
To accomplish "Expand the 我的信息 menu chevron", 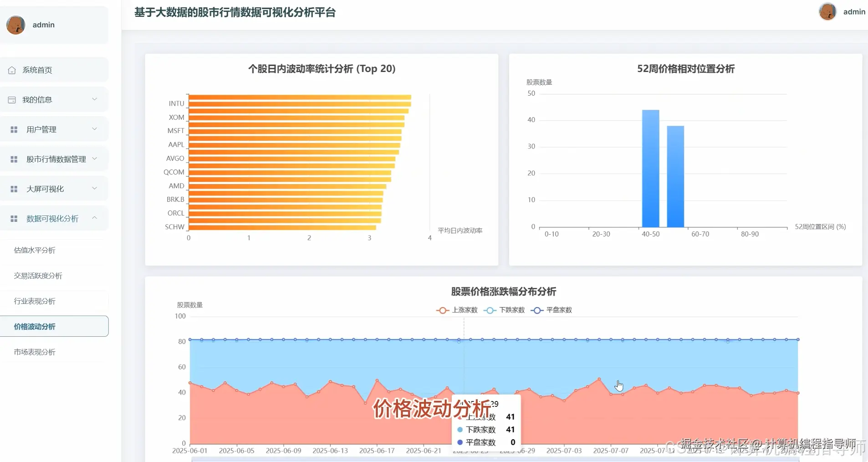I will point(95,99).
